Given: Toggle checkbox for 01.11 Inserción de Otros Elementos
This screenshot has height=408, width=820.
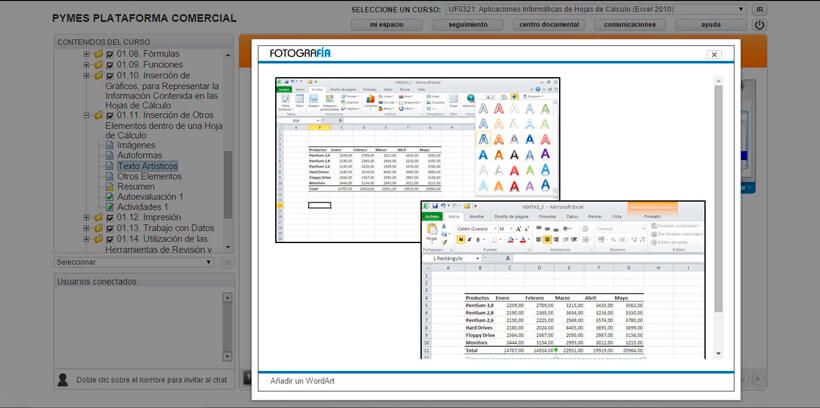Looking at the screenshot, I should (x=110, y=115).
